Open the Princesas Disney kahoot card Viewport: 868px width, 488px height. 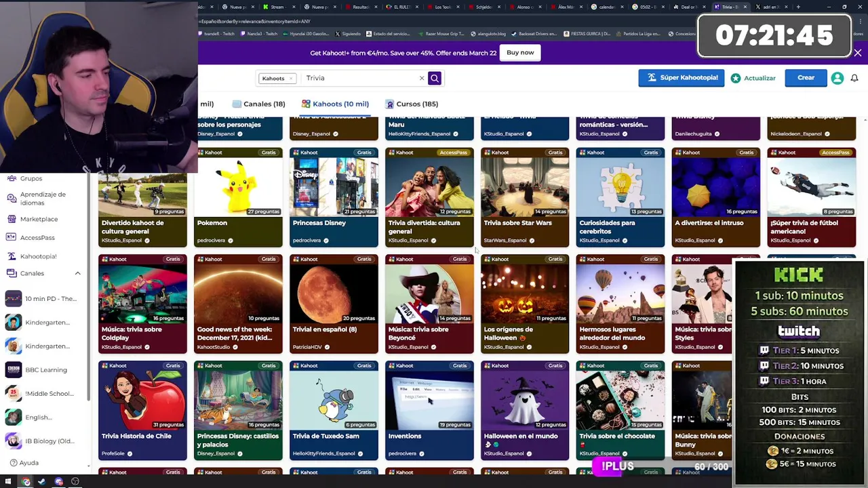pyautogui.click(x=334, y=197)
